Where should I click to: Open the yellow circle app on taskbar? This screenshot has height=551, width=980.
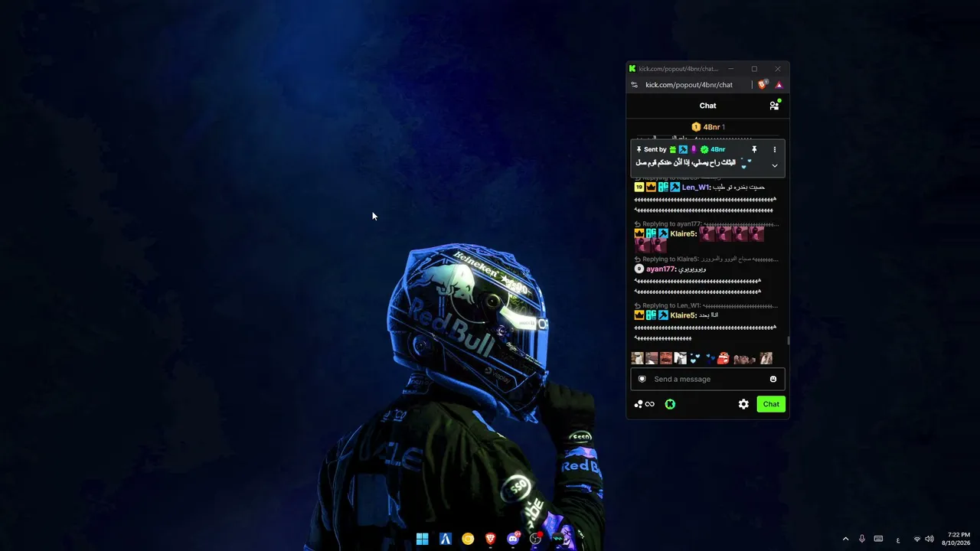point(467,539)
